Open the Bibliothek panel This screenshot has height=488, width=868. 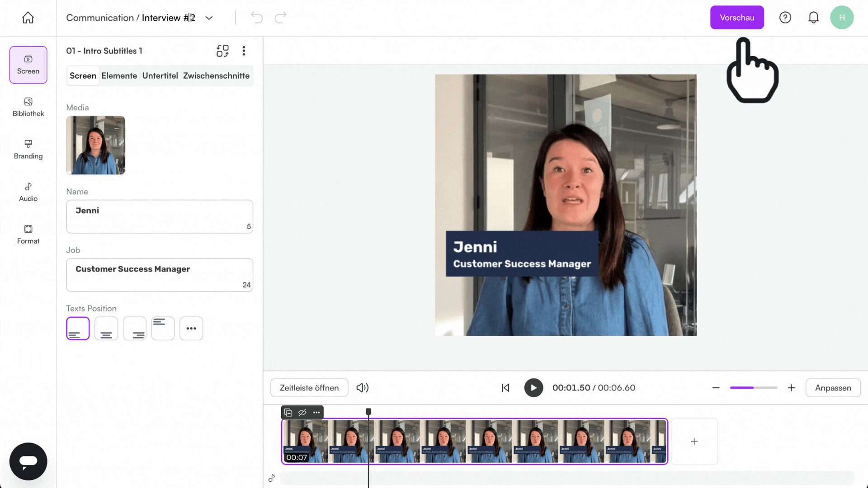[x=28, y=107]
